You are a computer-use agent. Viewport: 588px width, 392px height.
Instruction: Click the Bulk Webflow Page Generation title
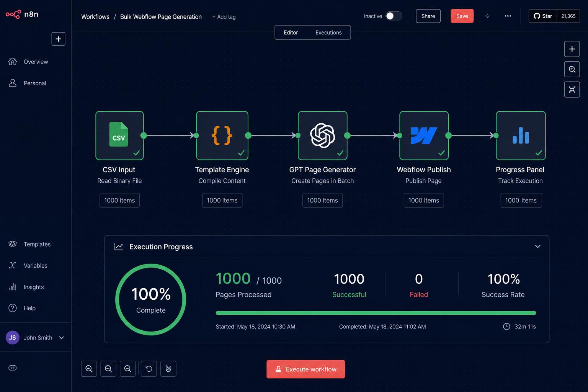click(161, 17)
